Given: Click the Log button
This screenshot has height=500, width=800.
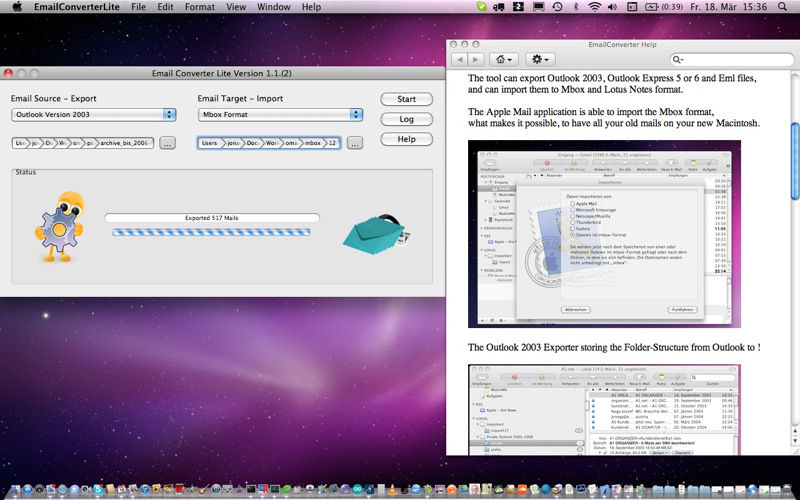Looking at the screenshot, I should pyautogui.click(x=407, y=119).
